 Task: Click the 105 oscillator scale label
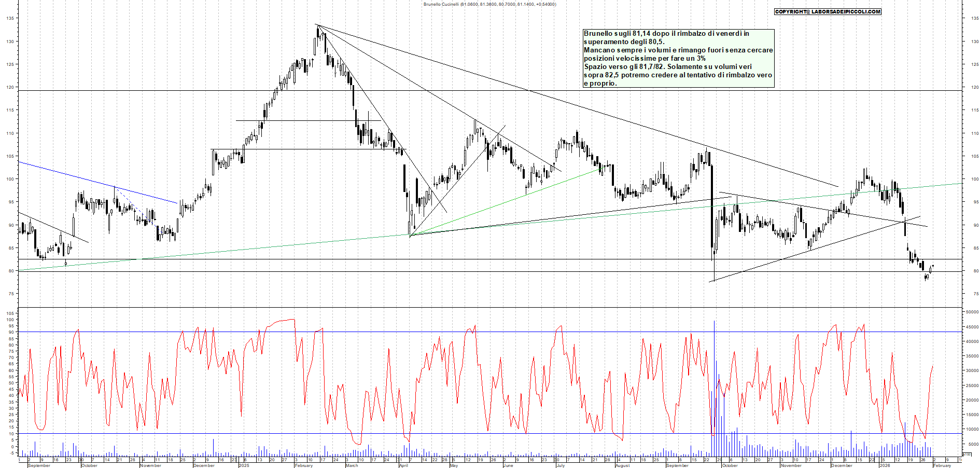tap(10, 313)
